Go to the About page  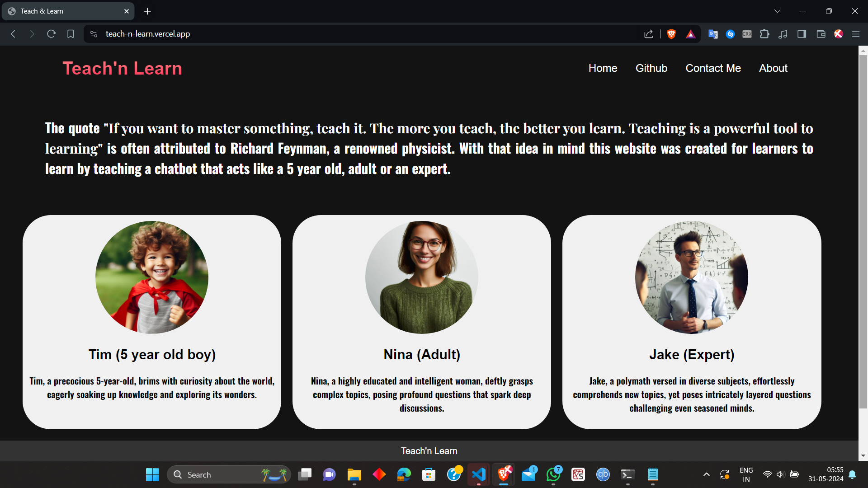click(773, 68)
